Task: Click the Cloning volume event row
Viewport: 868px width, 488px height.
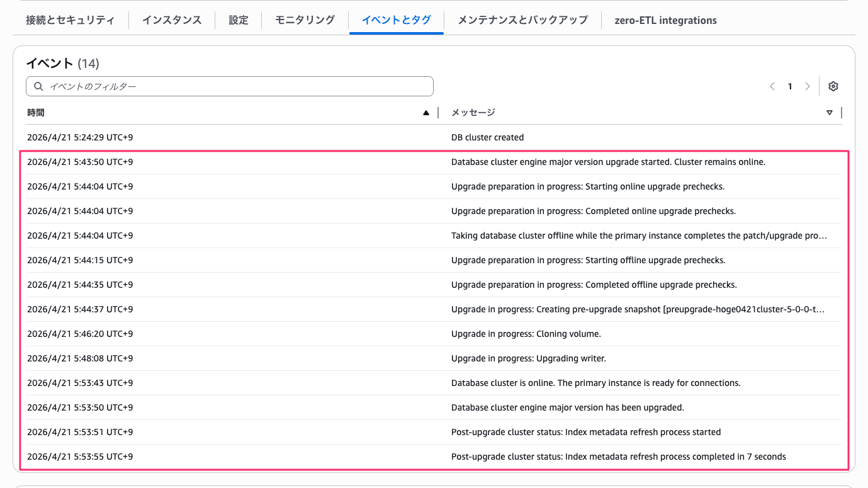Action: click(x=434, y=334)
